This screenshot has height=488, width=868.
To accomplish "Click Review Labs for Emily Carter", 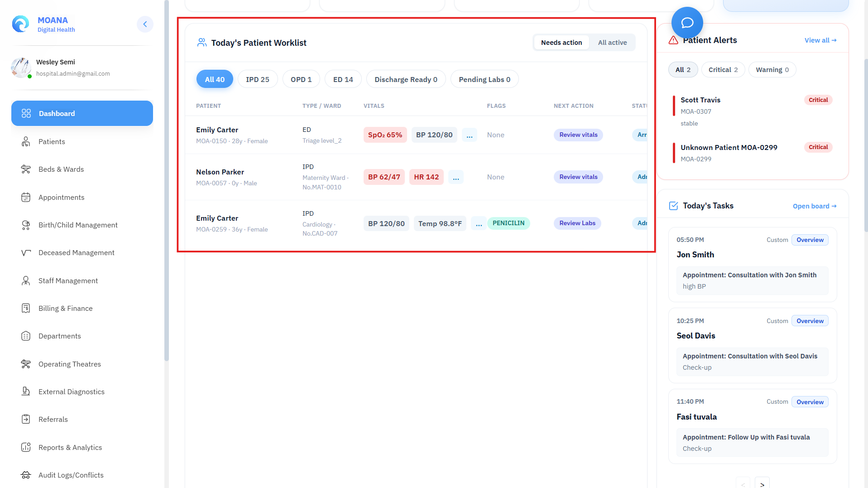I will [577, 223].
